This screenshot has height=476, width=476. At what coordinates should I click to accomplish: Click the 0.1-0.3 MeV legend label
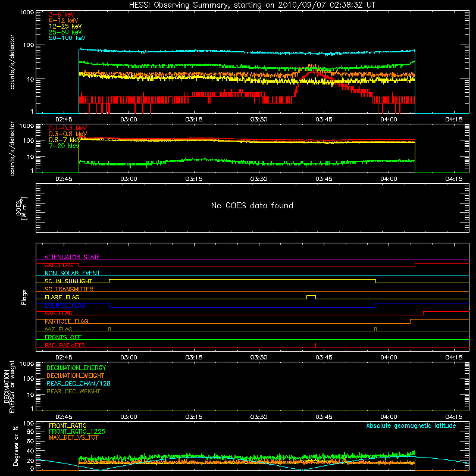68,128
